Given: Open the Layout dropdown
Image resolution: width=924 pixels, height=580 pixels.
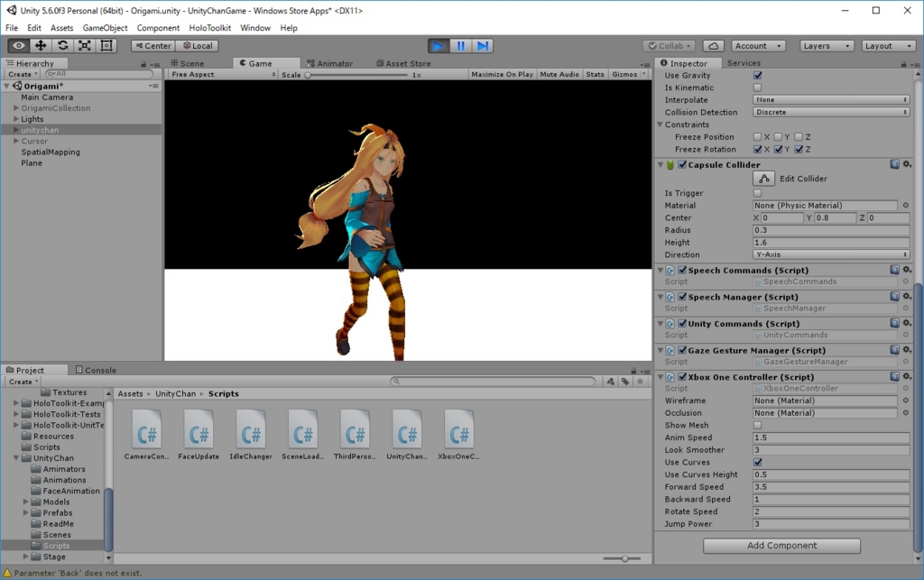Looking at the screenshot, I should [x=888, y=46].
